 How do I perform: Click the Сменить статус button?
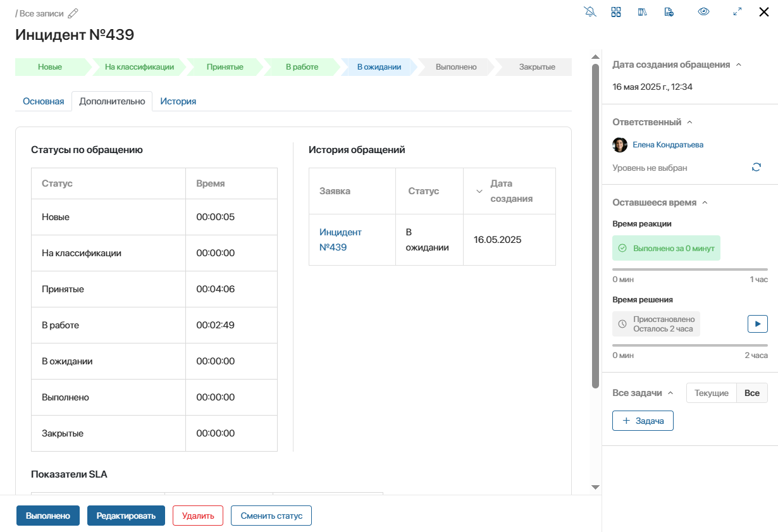[x=271, y=516]
